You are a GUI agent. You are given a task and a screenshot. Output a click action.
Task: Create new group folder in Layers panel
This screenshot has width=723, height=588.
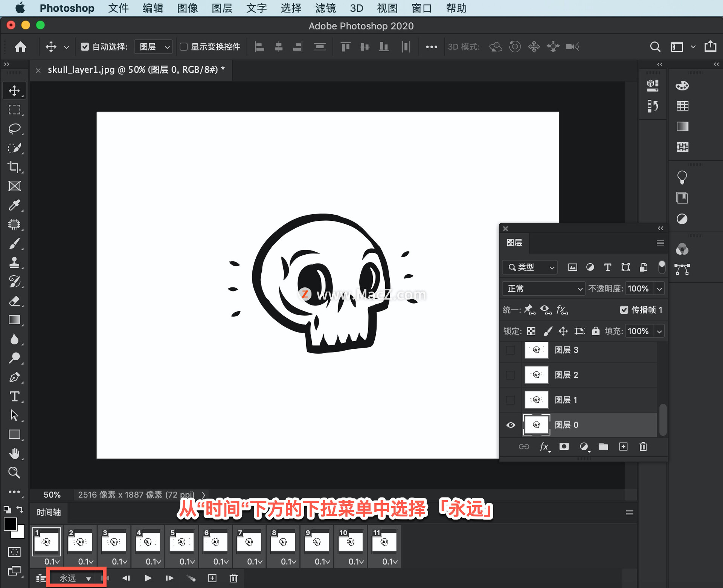tap(604, 447)
